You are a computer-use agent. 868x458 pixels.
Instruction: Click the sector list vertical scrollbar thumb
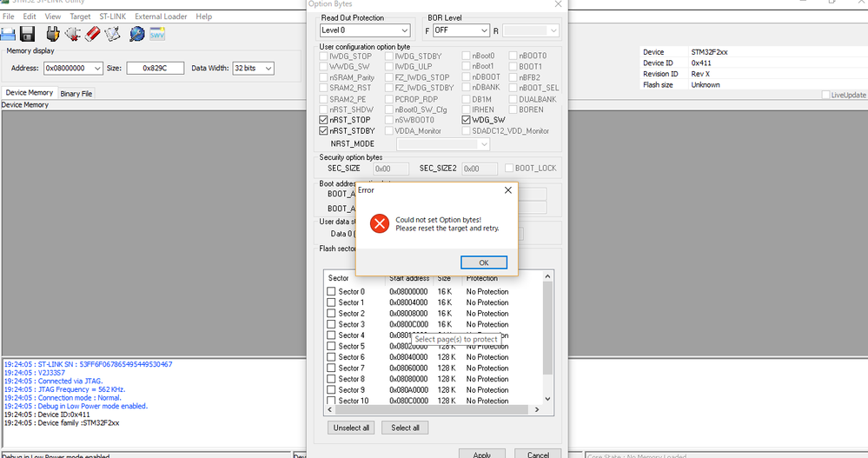(x=547, y=328)
